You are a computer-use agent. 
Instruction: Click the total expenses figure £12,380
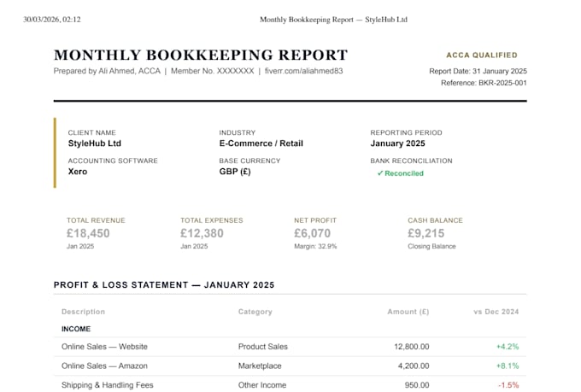[202, 233]
